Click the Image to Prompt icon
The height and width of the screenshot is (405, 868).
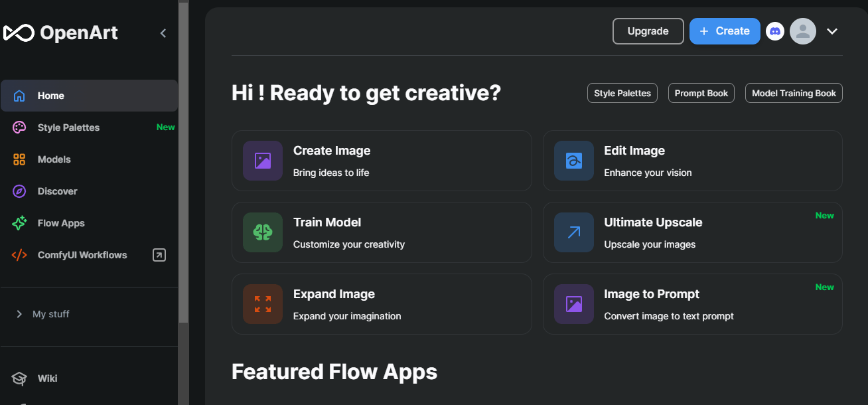[x=573, y=304]
